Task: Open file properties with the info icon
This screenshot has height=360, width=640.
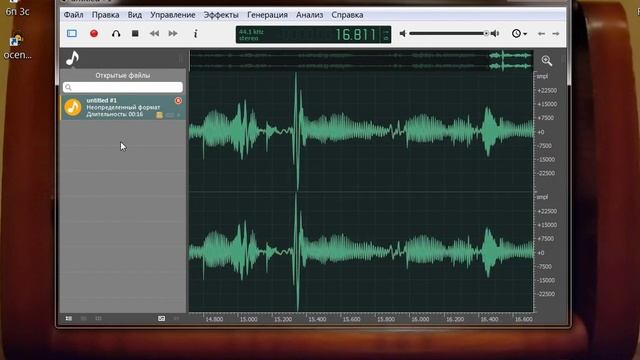Action: click(x=196, y=33)
